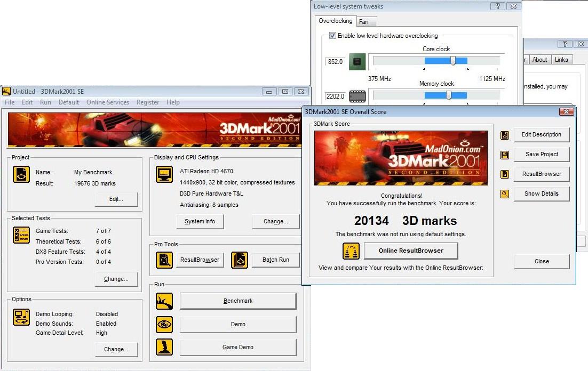Click the Save Project floppy disk icon
The width and height of the screenshot is (588, 371).
pos(505,155)
